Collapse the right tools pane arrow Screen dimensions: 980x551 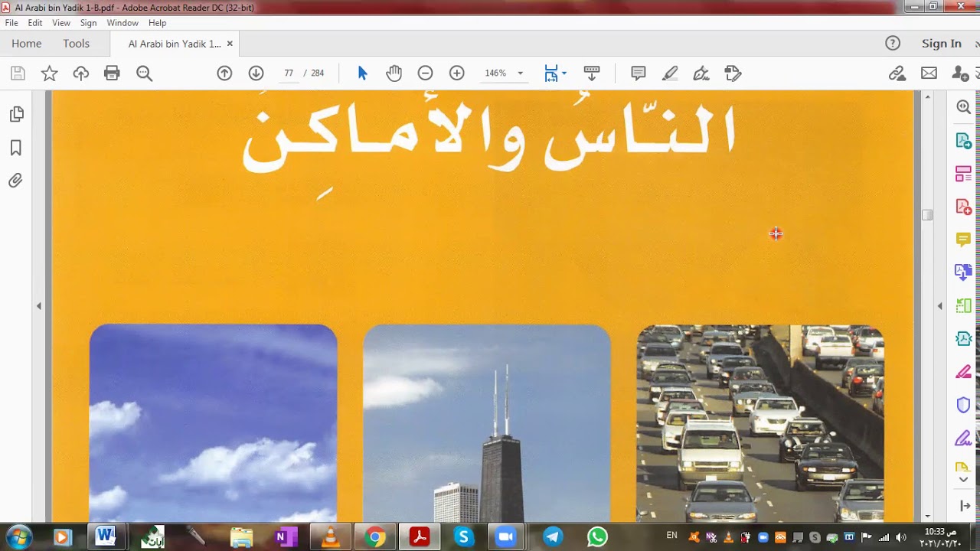coord(940,306)
